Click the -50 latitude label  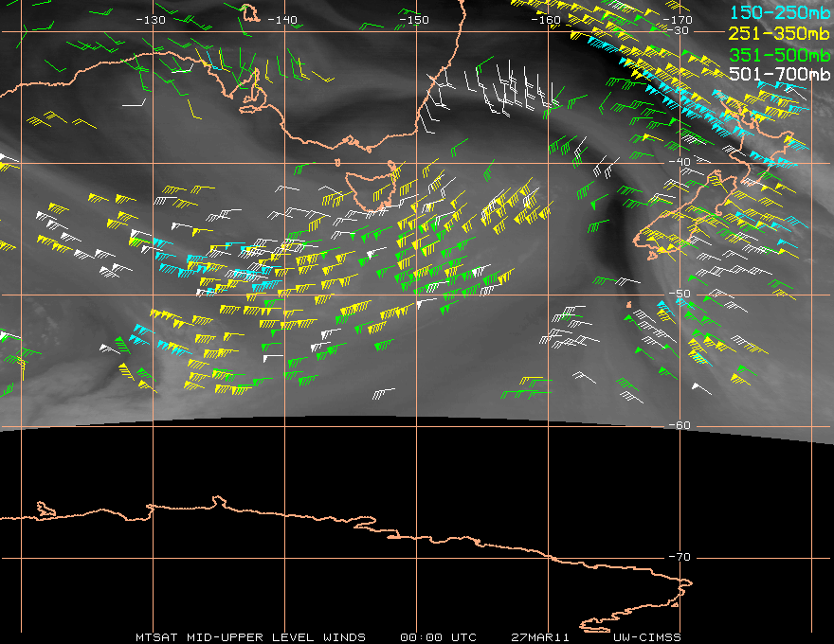680,294
